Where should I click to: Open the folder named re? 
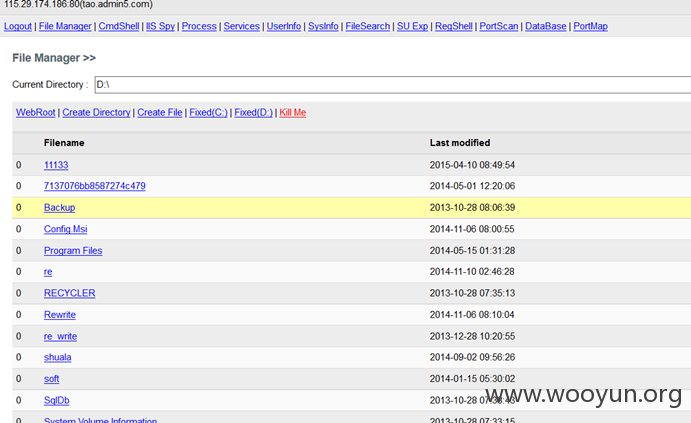click(48, 272)
